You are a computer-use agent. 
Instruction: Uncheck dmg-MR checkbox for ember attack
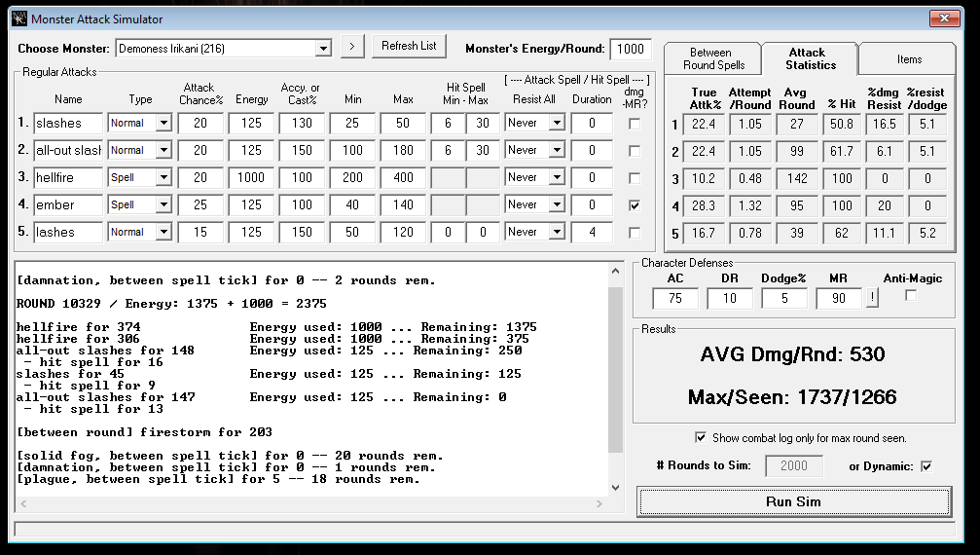click(x=635, y=205)
